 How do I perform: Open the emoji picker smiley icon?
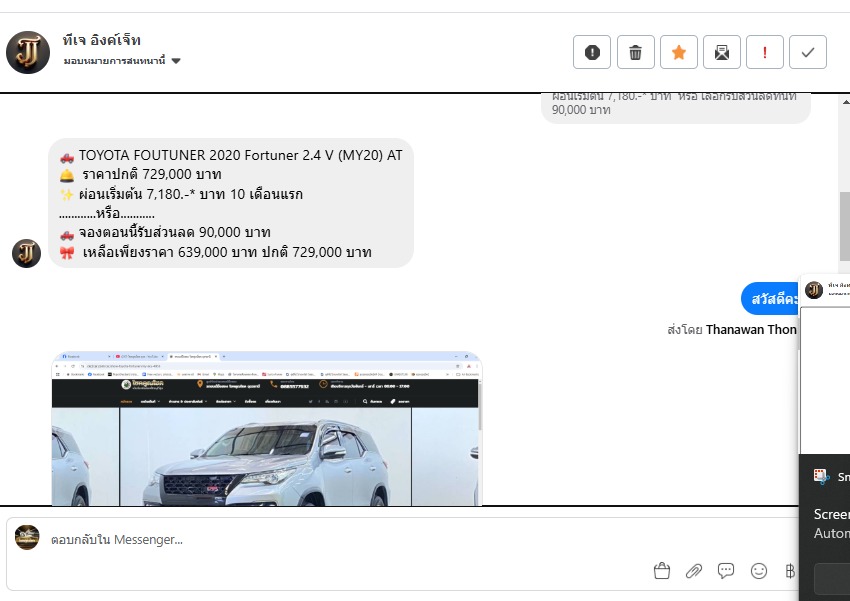coord(759,571)
